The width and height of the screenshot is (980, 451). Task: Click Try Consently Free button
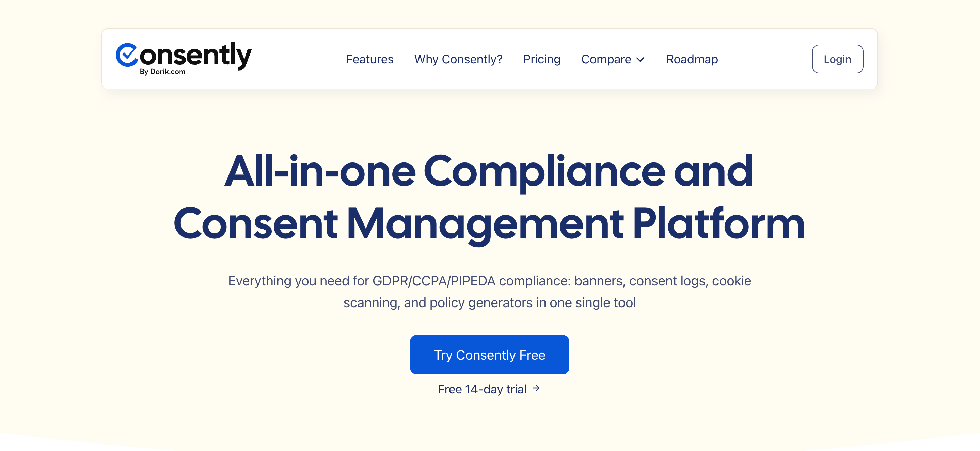(489, 354)
